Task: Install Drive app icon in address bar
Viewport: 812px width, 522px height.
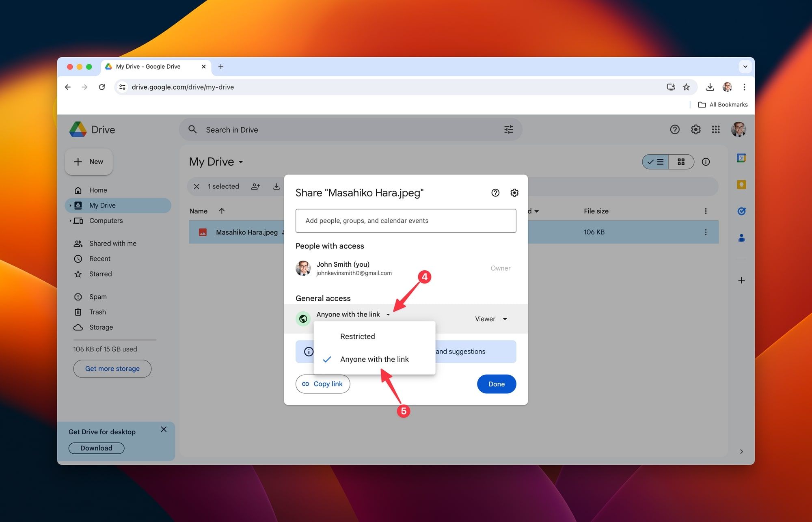Action: (671, 87)
